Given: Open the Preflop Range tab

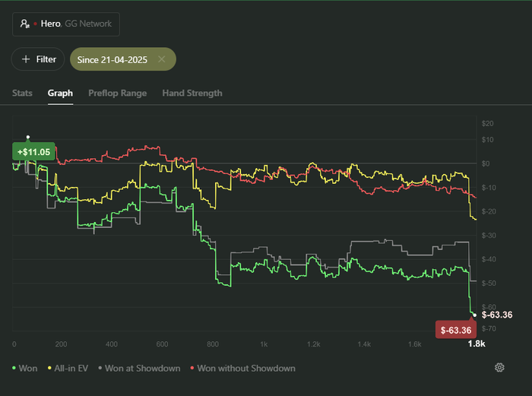Looking at the screenshot, I should coord(118,93).
